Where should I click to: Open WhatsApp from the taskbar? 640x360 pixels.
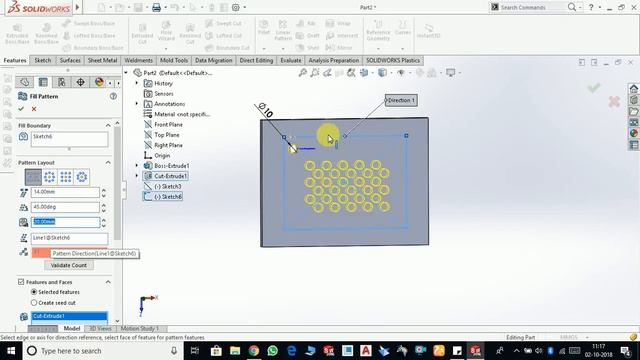[272, 351]
